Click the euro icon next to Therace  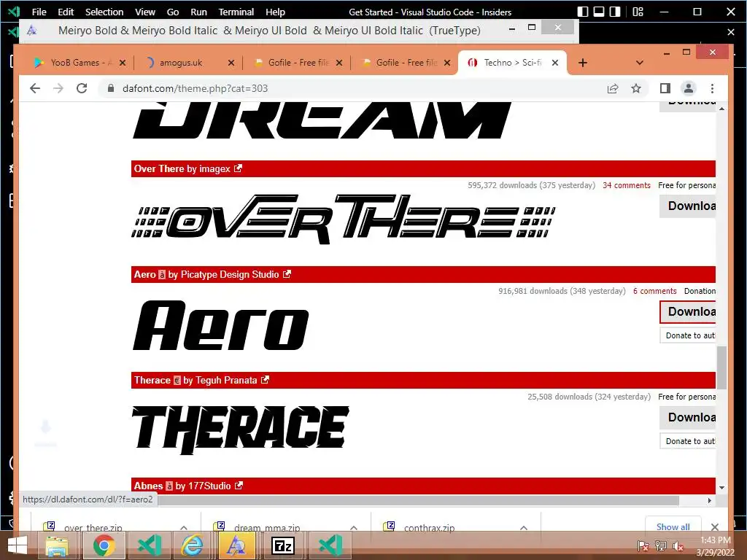177,381
